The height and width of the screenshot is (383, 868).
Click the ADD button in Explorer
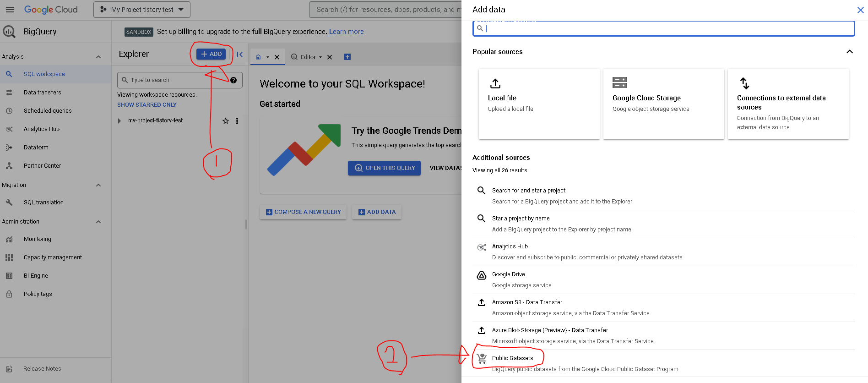[x=211, y=54]
